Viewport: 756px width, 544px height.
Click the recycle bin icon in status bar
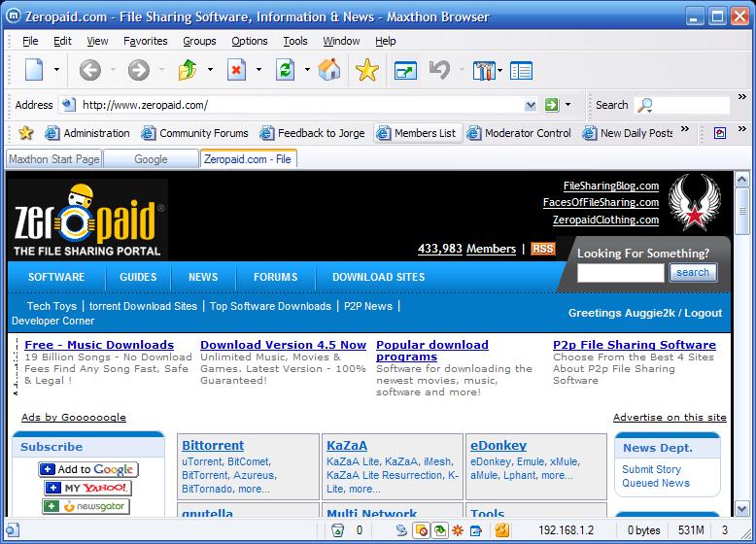338,530
